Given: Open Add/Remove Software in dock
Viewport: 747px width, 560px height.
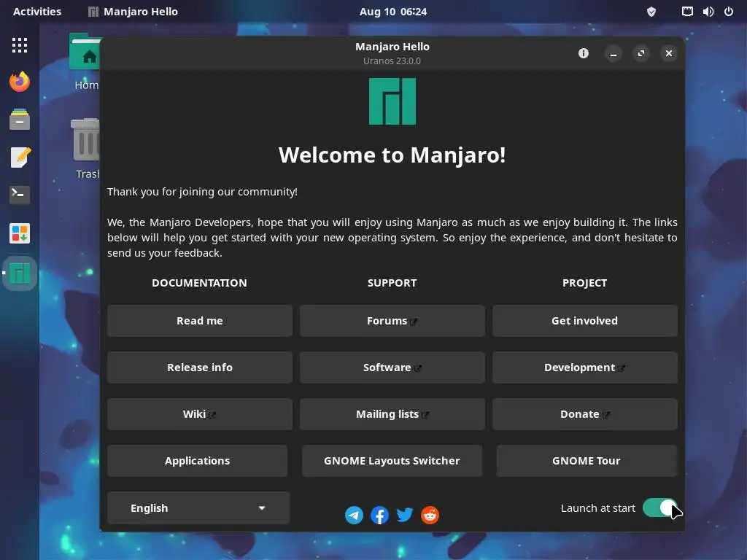Looking at the screenshot, I should (20, 233).
